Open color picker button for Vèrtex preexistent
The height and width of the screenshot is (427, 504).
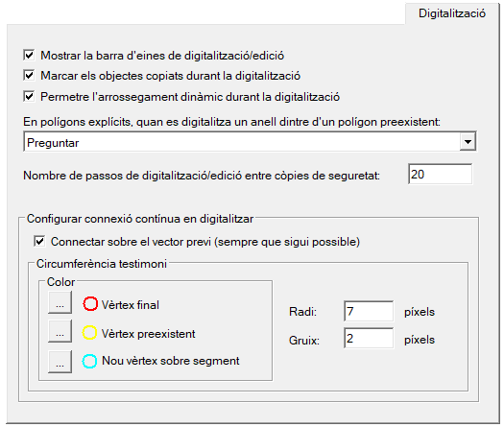click(x=60, y=331)
